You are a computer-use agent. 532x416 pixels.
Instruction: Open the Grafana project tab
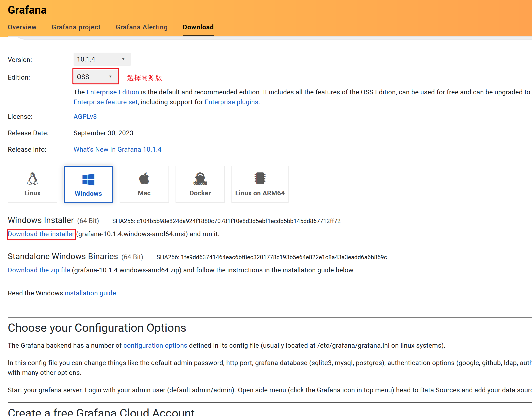pos(76,27)
